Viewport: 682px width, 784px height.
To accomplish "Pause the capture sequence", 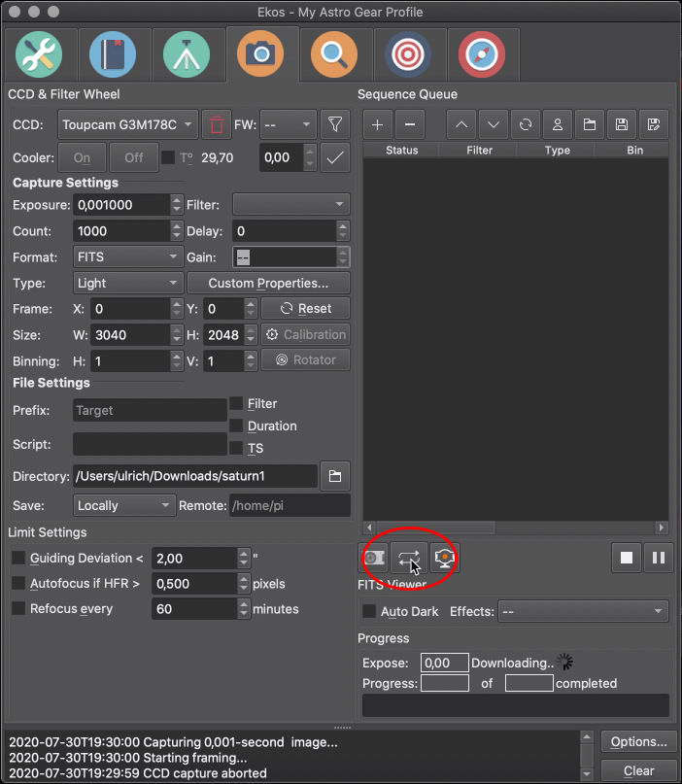I will 659,558.
